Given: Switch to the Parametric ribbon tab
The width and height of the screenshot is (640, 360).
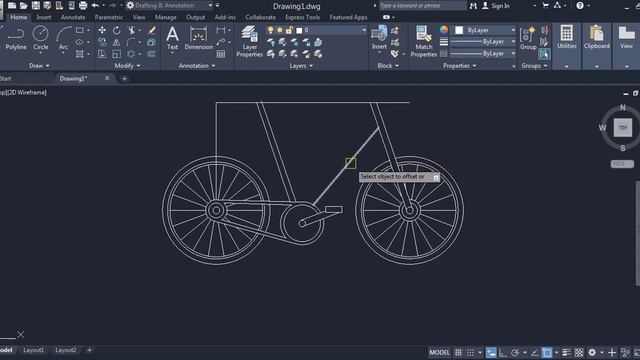Looking at the screenshot, I should click(x=109, y=18).
